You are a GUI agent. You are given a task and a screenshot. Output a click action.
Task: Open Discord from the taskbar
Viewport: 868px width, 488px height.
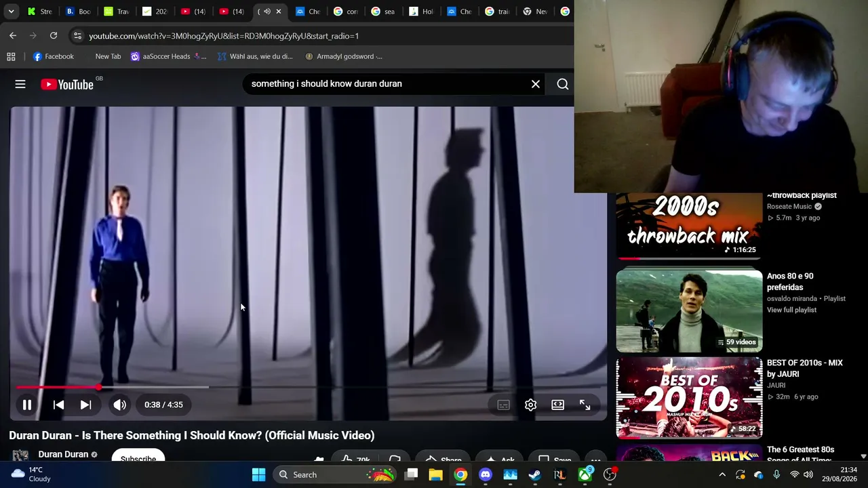(486, 474)
